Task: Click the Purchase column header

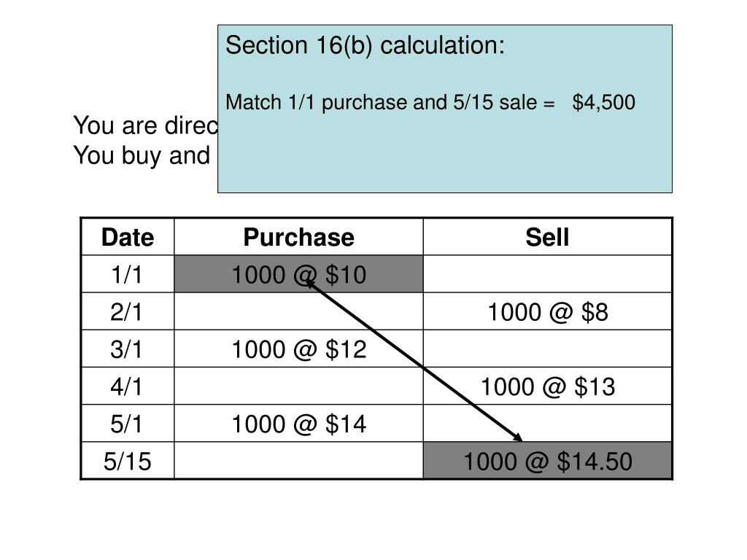Action: tap(298, 237)
